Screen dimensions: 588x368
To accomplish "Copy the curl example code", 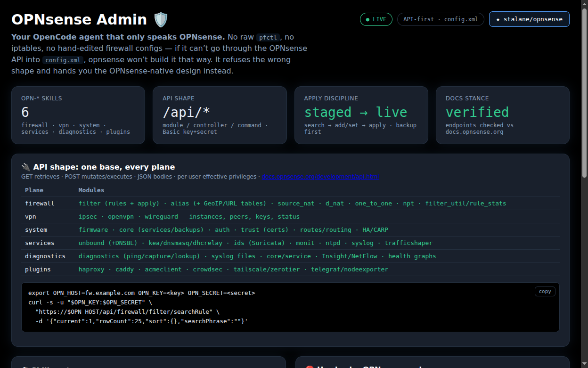I will [545, 291].
